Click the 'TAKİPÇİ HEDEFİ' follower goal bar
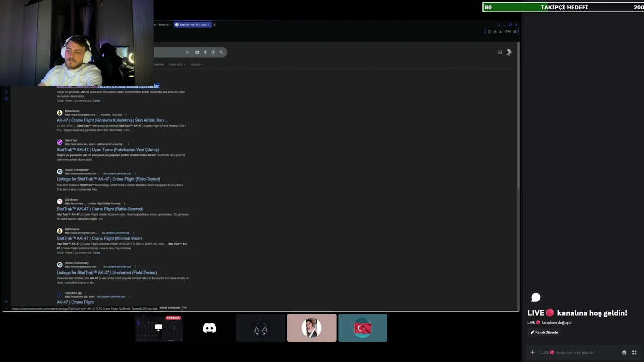The height and width of the screenshot is (362, 644). tap(563, 7)
